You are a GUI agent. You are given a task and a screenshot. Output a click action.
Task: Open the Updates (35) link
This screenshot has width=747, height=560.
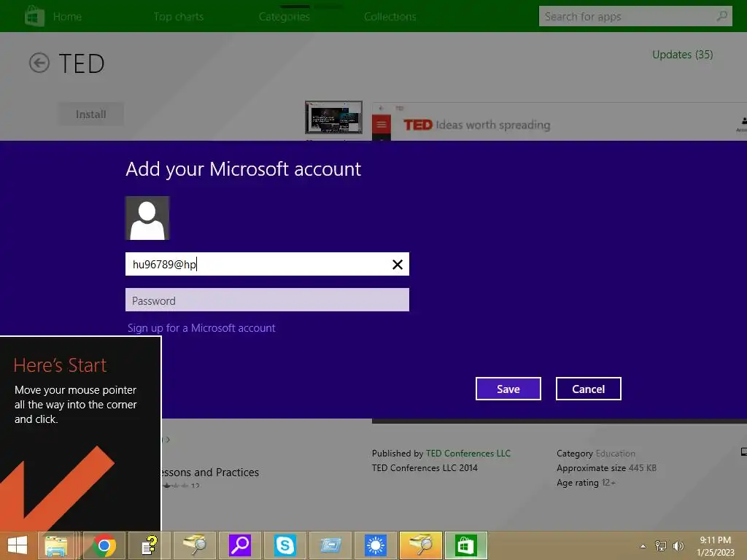683,55
